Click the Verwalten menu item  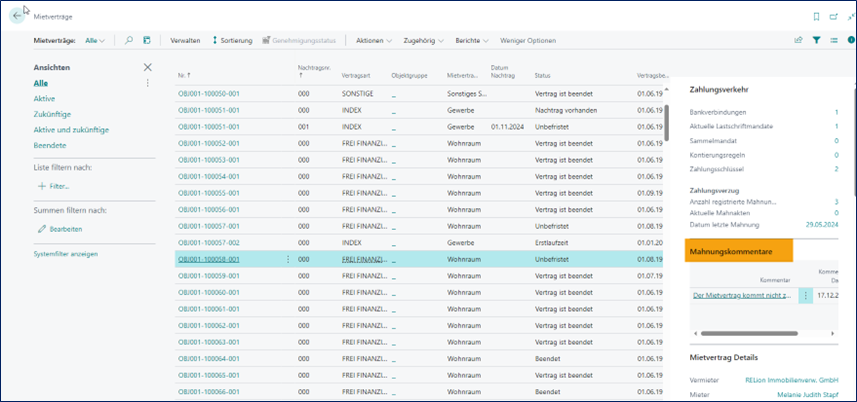[x=186, y=40]
